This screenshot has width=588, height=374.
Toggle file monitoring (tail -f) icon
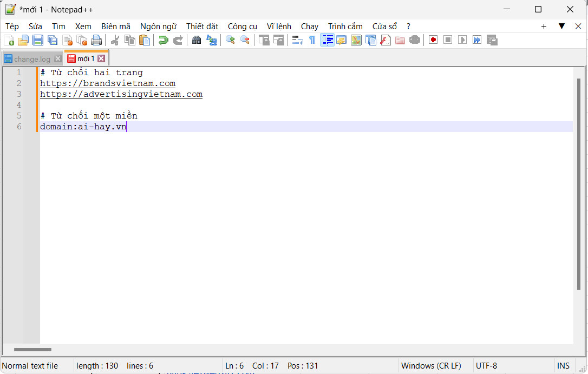[x=415, y=40]
